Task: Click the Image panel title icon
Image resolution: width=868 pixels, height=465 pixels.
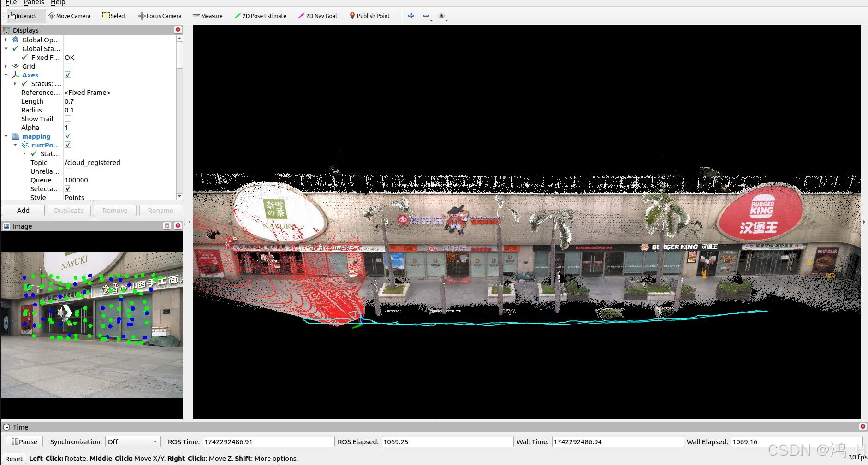Action: coord(6,226)
